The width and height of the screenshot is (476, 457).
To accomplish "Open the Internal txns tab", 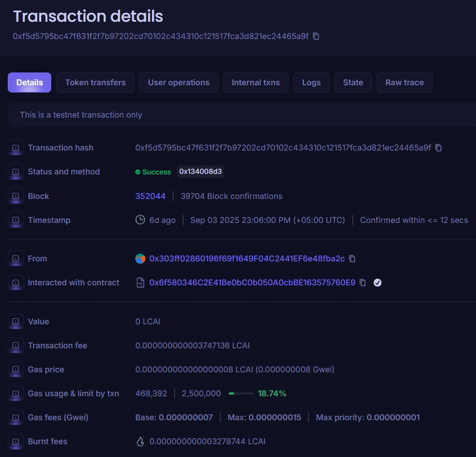I will point(256,82).
